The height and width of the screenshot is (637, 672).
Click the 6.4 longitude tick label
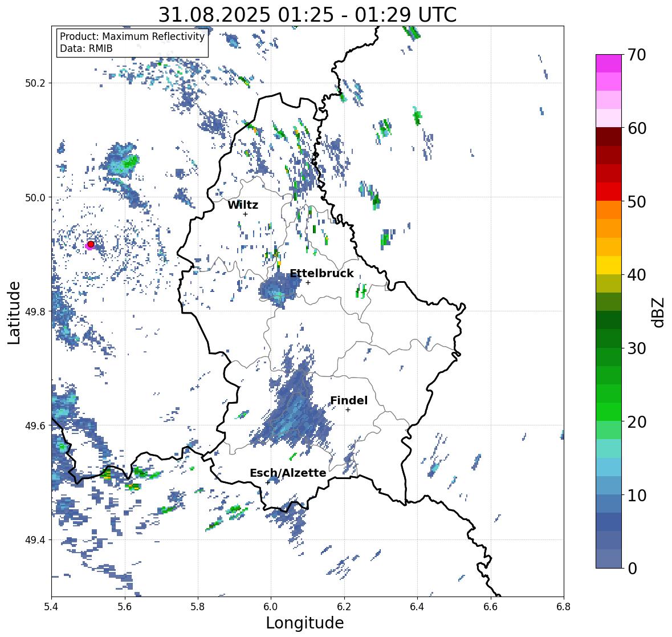417,607
